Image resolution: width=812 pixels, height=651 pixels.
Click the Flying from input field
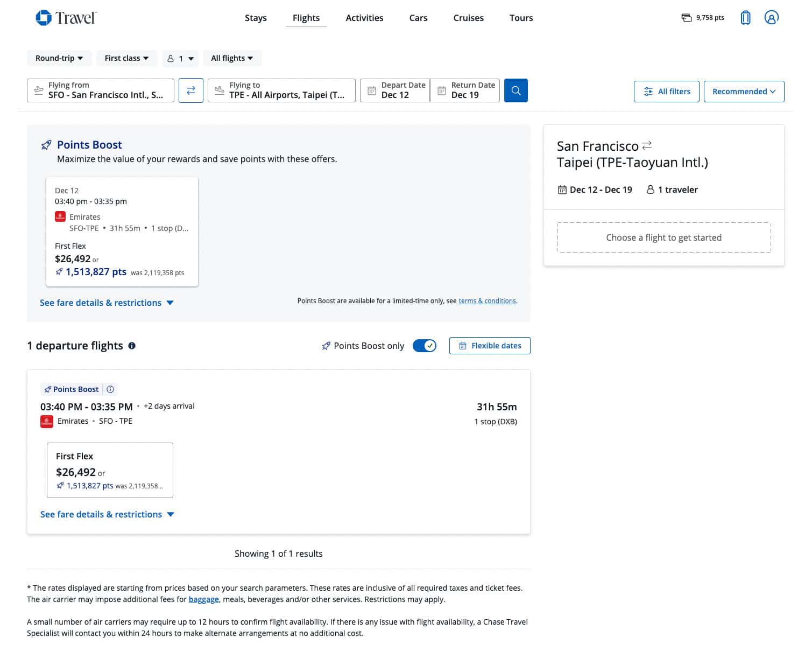tap(101, 90)
